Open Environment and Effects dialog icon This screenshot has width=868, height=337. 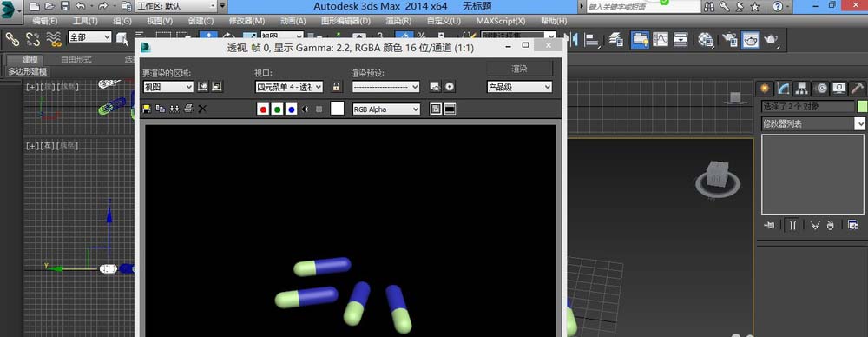click(x=450, y=87)
